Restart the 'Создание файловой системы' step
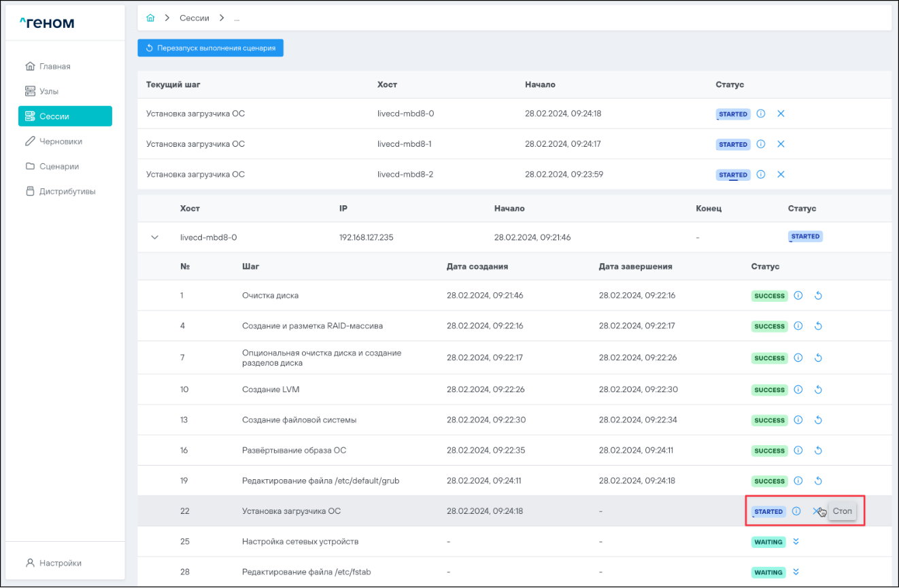This screenshot has height=588, width=899. tap(818, 420)
